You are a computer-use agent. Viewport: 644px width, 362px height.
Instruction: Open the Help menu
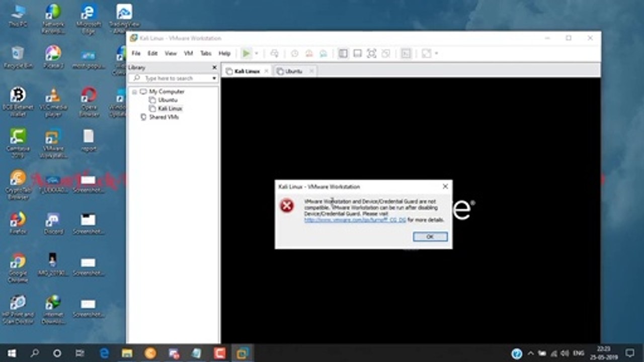(224, 53)
